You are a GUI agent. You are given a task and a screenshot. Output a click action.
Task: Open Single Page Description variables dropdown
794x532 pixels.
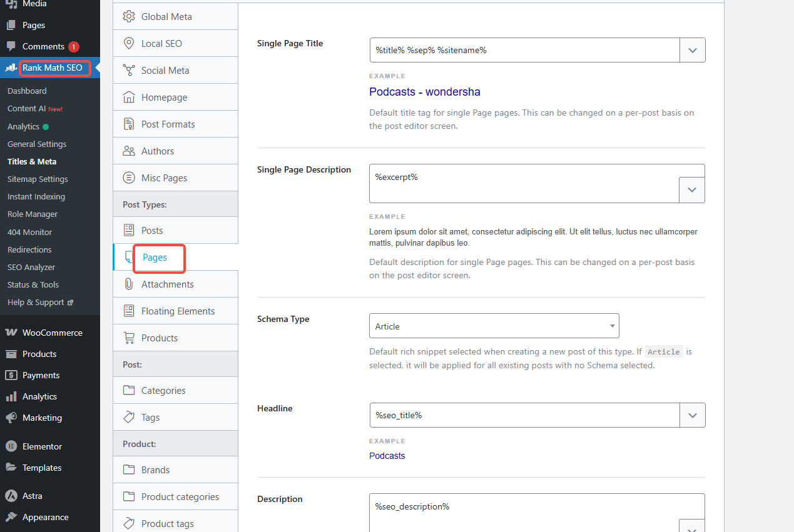692,190
